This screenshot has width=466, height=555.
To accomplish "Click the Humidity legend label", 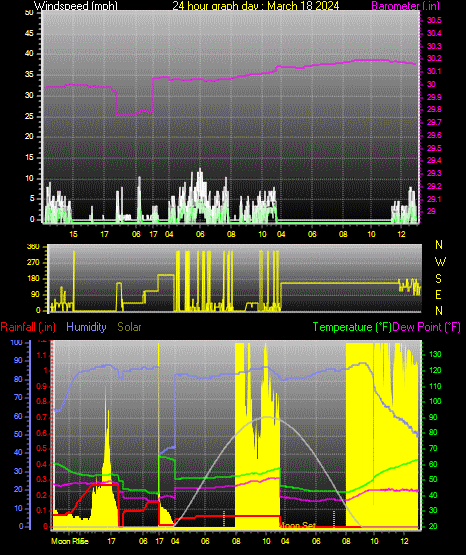I will pyautogui.click(x=86, y=327).
